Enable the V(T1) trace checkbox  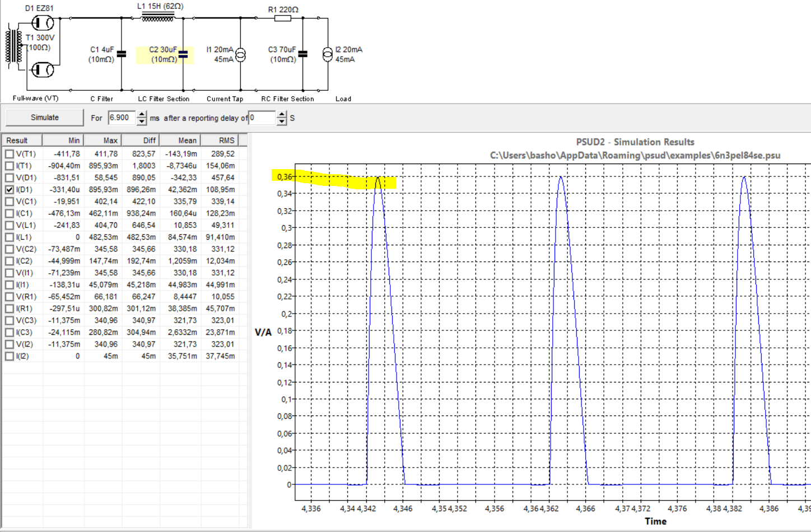[10, 154]
